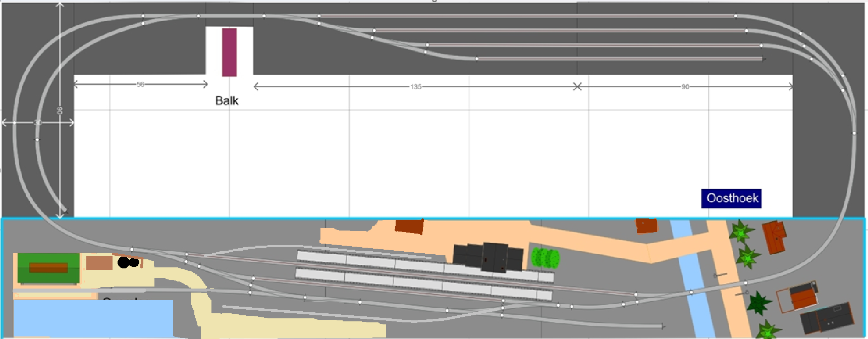This screenshot has height=339, width=868.
Task: Select the X marker on the dimension line
Action: 577,87
